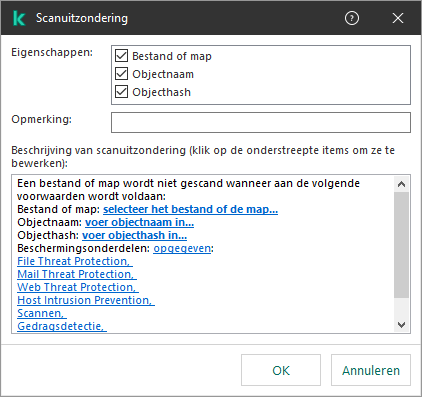Click 'voer objecthash in...' link

134,235
